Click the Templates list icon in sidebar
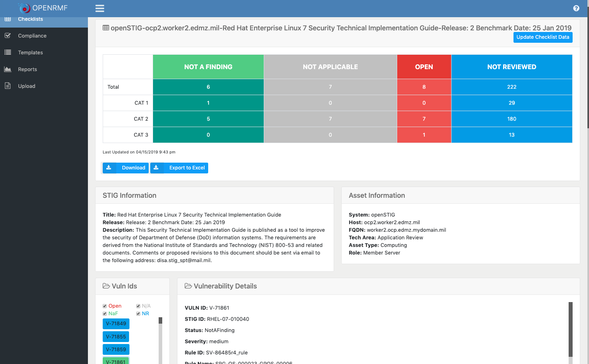Screen dimensions: 589x364 tap(8, 52)
